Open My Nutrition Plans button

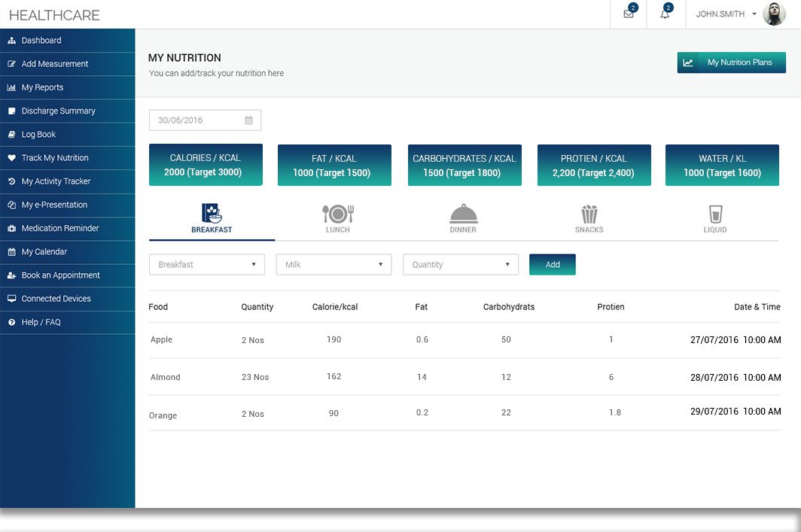click(731, 62)
